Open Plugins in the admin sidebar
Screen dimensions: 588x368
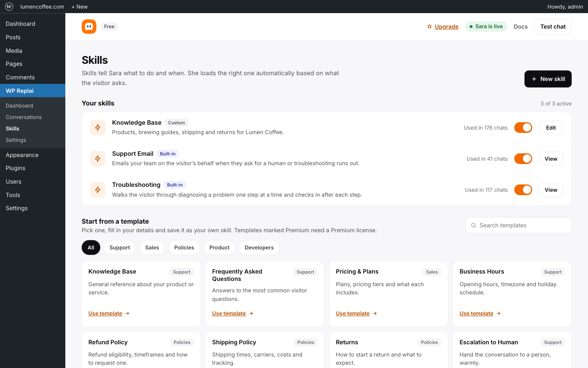pyautogui.click(x=33, y=168)
